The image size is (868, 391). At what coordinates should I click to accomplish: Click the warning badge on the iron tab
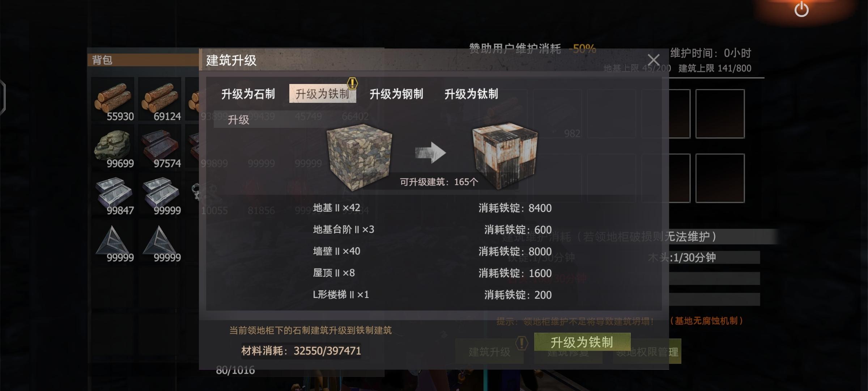coord(352,84)
